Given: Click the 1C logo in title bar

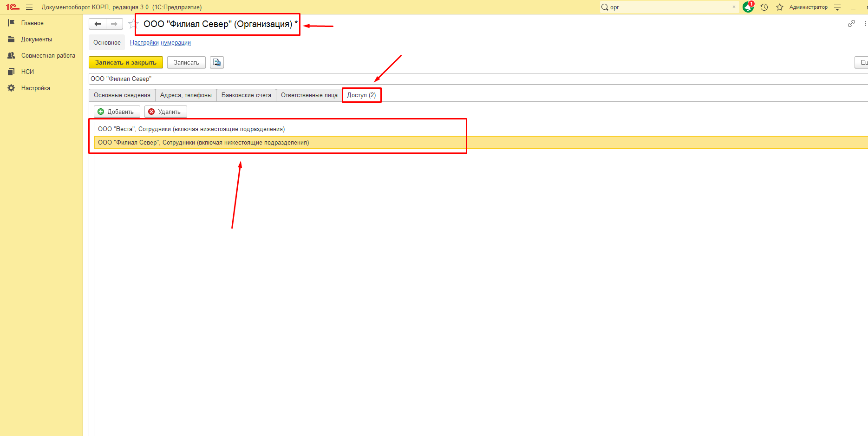Looking at the screenshot, I should [x=13, y=7].
